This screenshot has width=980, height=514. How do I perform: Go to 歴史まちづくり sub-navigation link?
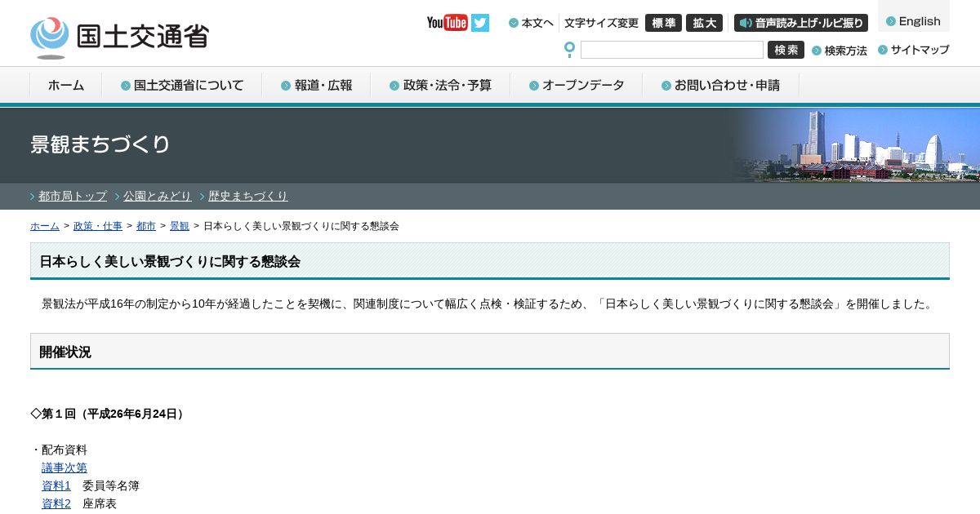point(248,196)
